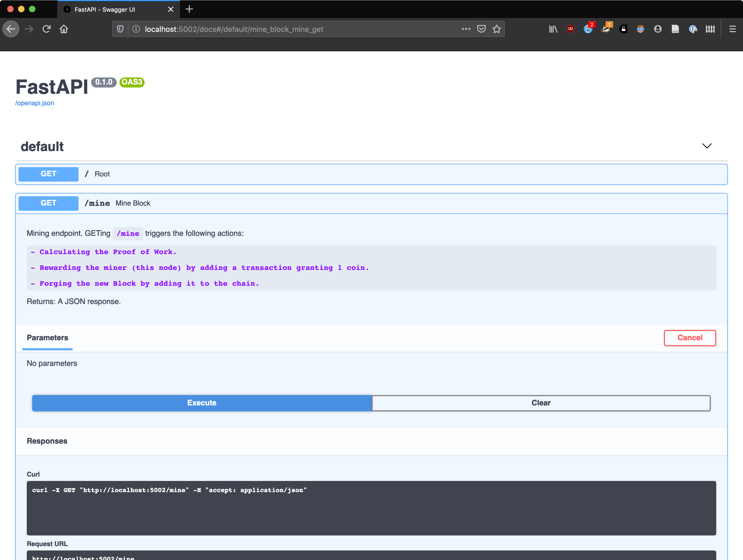Click the 0.1.0 version badge
Screen dimensions: 743x560
point(104,82)
